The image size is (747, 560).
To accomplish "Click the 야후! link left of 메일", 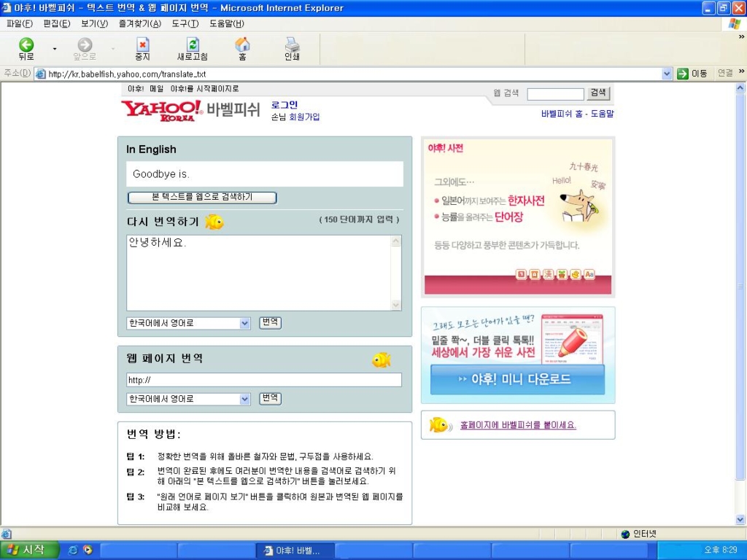I will pyautogui.click(x=136, y=89).
